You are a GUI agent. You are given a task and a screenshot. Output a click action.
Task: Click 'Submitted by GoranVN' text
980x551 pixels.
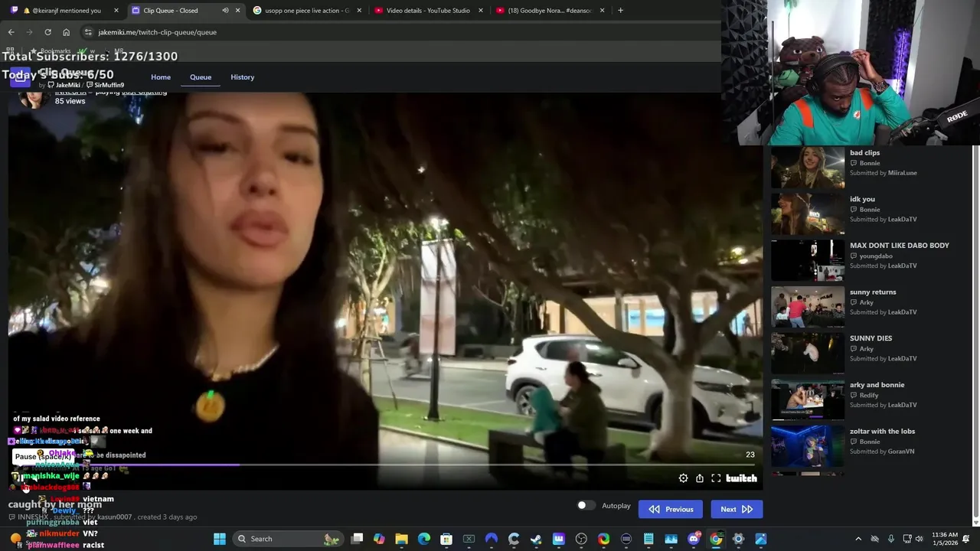882,452
